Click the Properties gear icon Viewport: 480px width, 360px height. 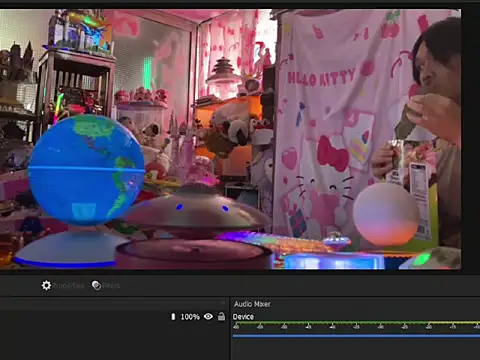46,285
